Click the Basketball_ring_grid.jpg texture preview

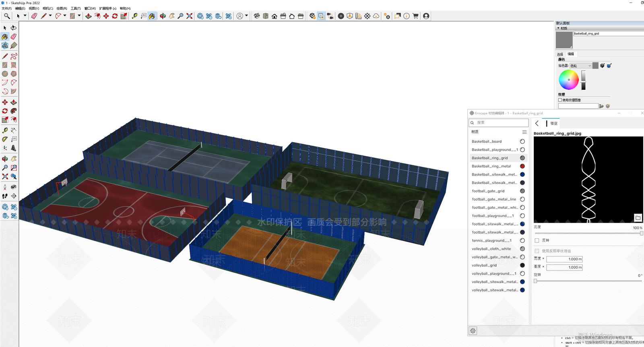pyautogui.click(x=588, y=180)
